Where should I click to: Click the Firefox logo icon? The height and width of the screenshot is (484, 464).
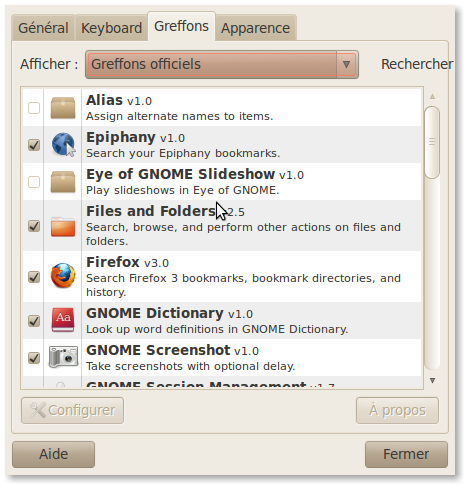click(x=63, y=275)
